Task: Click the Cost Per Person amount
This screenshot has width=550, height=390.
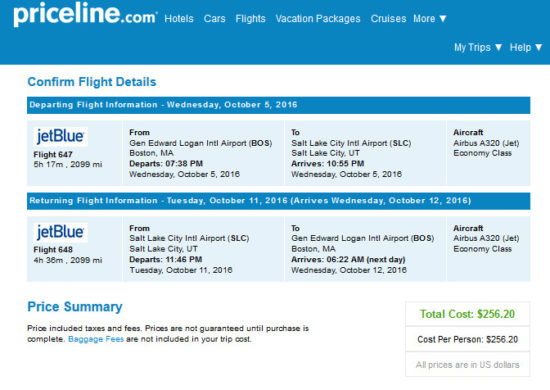Action: 468,339
